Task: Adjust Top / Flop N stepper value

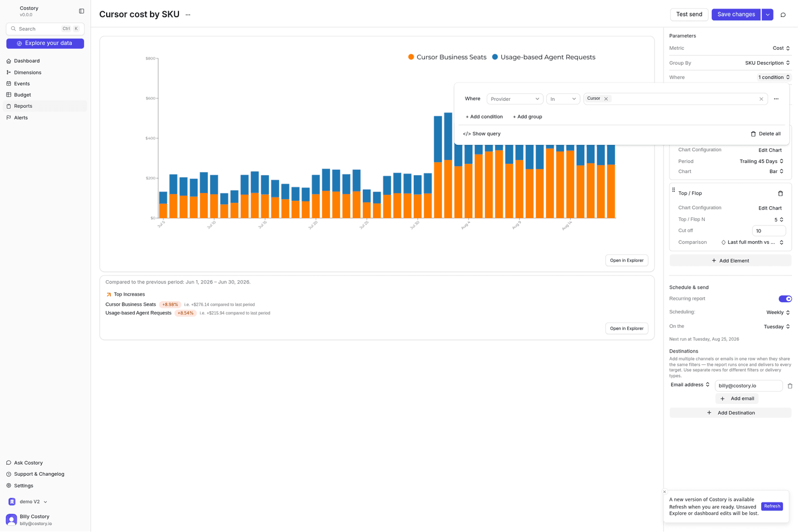Action: click(x=779, y=220)
